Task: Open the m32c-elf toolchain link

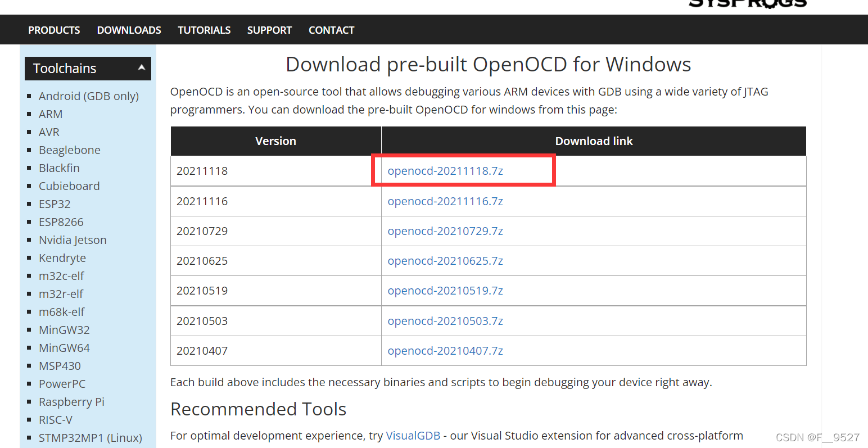Action: 61,276
